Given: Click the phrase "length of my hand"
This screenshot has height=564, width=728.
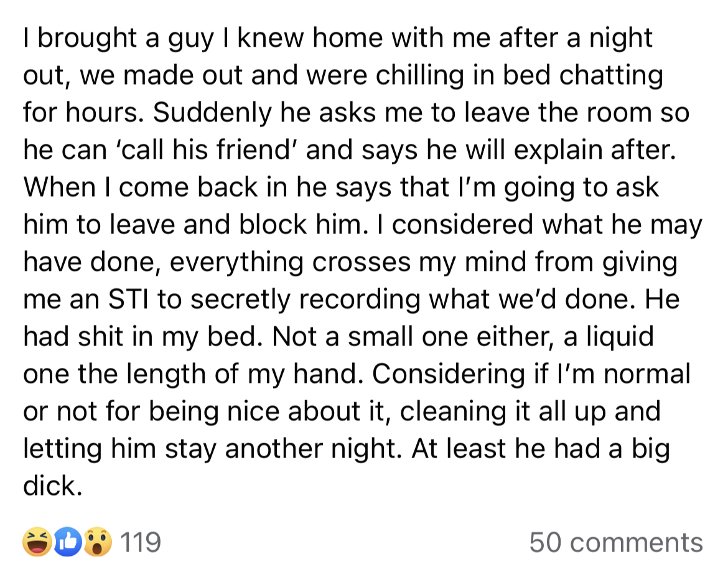Looking at the screenshot, I should pyautogui.click(x=235, y=375).
